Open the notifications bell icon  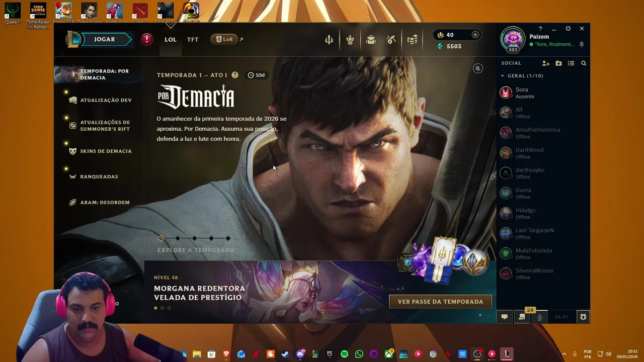tap(582, 44)
